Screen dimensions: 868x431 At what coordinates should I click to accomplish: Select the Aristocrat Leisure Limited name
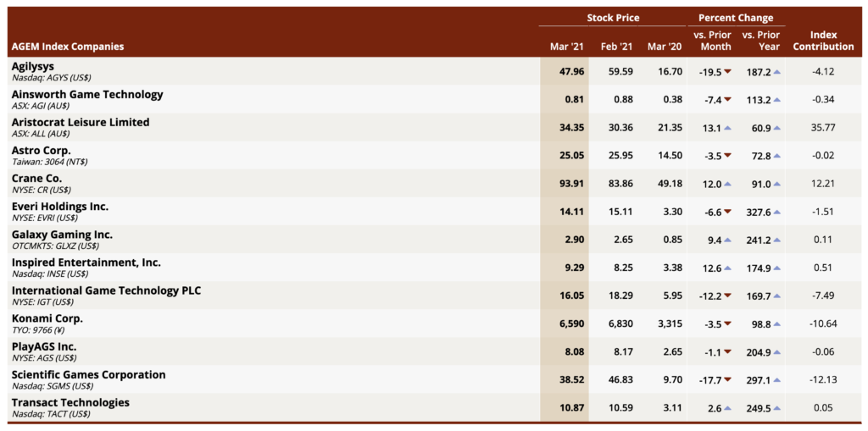pyautogui.click(x=81, y=122)
